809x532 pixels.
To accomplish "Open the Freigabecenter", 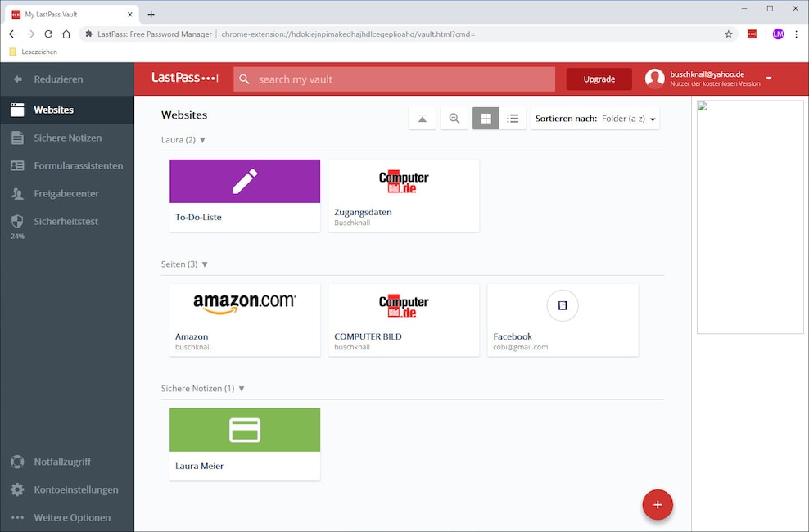I will [67, 193].
